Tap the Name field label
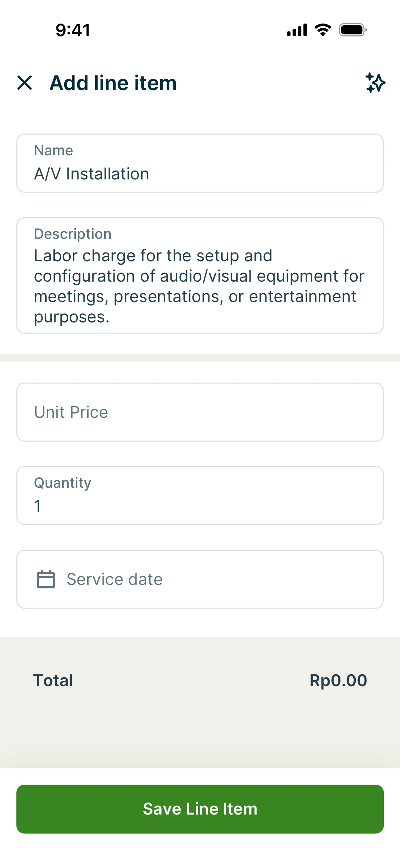 click(x=54, y=150)
